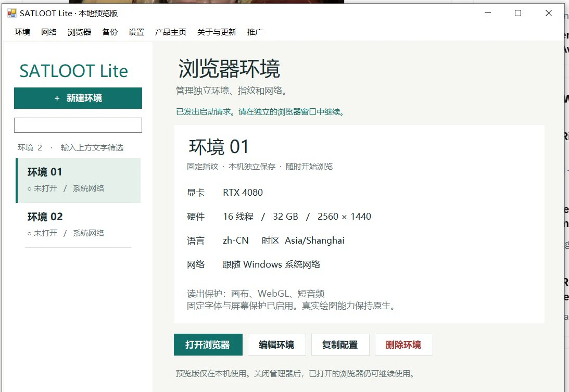This screenshot has width=569, height=392.
Task: Select 环境 01 in the sidebar list
Action: pos(79,181)
